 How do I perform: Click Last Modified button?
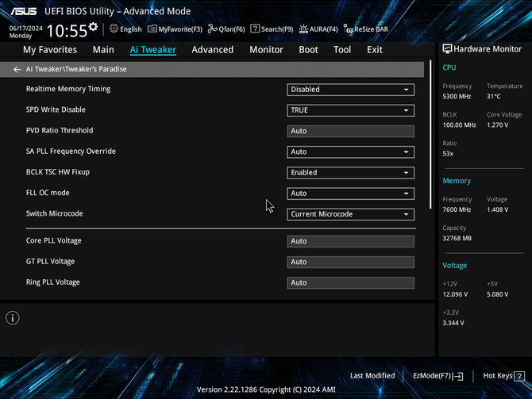[x=372, y=376]
